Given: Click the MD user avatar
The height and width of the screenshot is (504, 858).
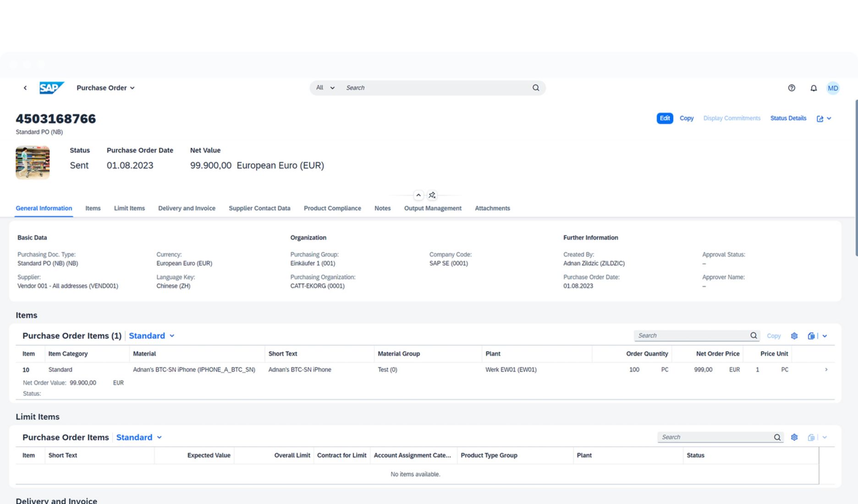Looking at the screenshot, I should [x=833, y=88].
